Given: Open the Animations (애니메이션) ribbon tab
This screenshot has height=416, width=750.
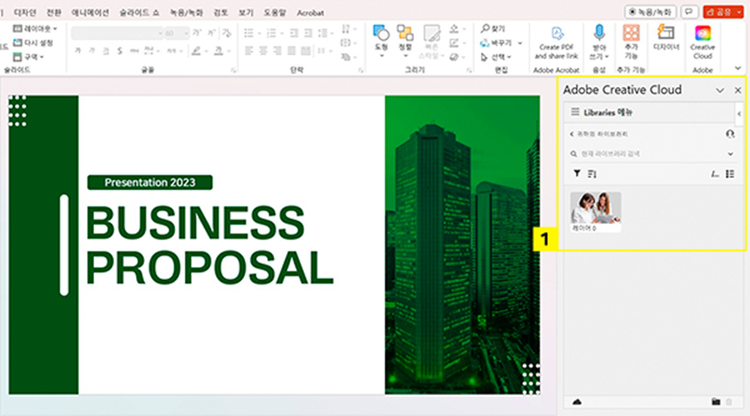Looking at the screenshot, I should (90, 12).
